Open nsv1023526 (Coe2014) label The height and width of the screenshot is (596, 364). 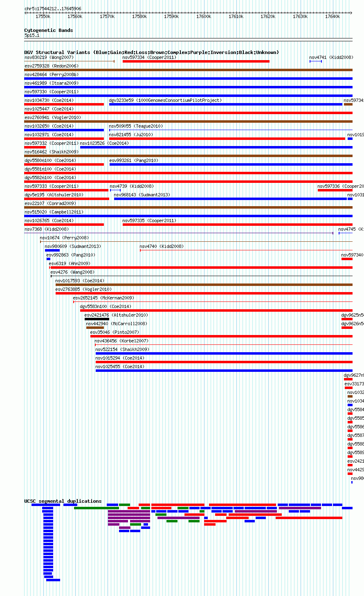[104, 143]
